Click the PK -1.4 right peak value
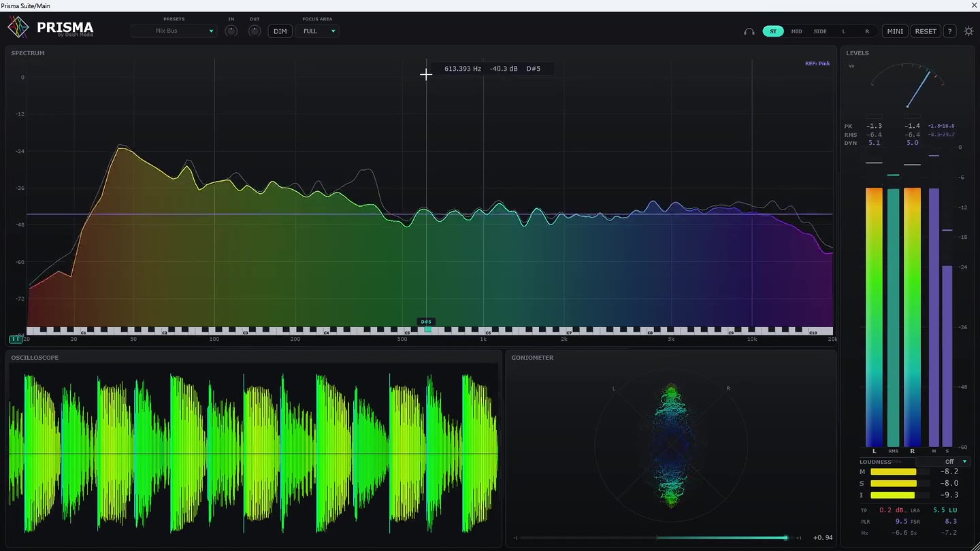980x551 pixels. [x=912, y=126]
